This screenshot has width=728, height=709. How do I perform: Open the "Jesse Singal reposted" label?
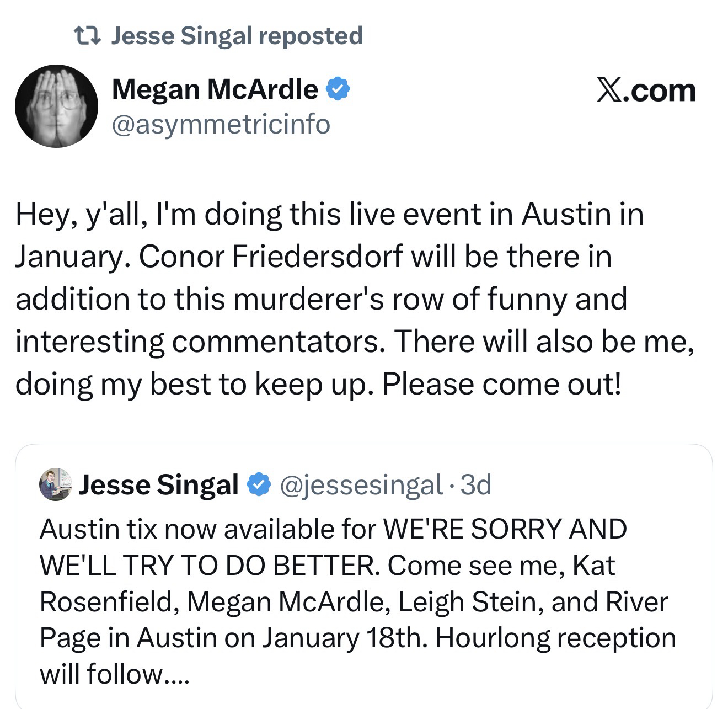point(237,36)
